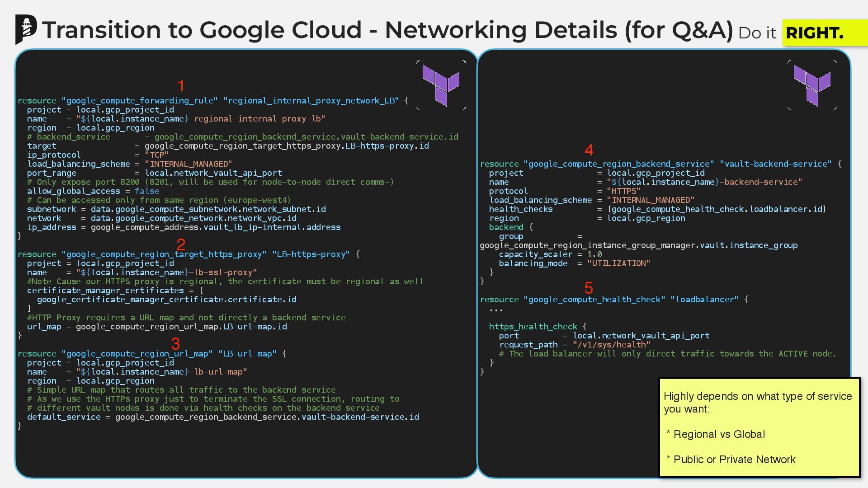Click the 'Regional vs Global' bullet
This screenshot has width=868, height=488.
pyautogui.click(x=719, y=434)
